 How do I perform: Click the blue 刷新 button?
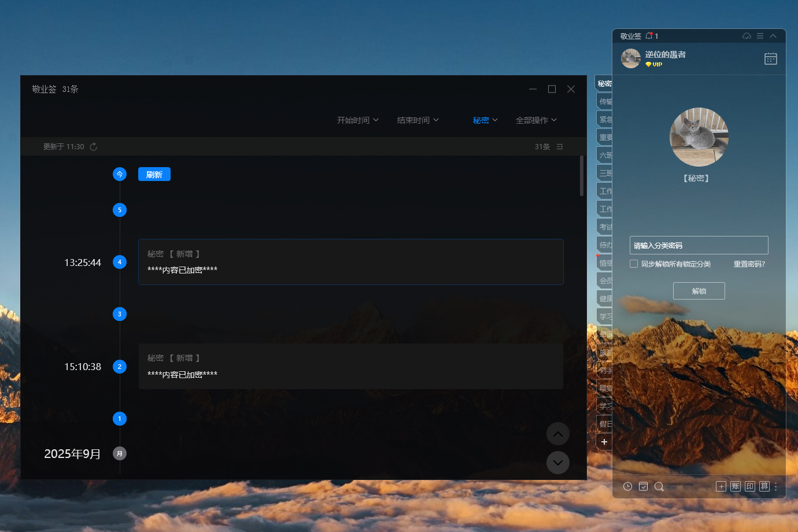pyautogui.click(x=154, y=174)
